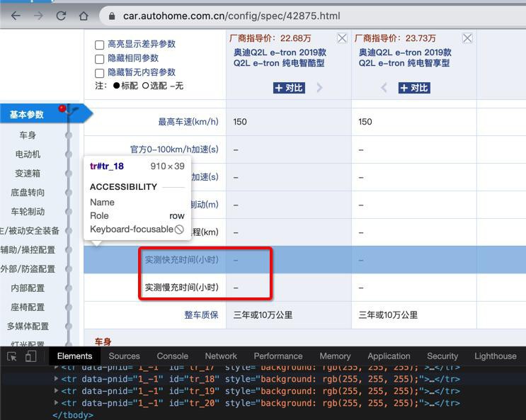Go to 多媒体配置 section
The height and width of the screenshot is (420, 526).
(28, 327)
